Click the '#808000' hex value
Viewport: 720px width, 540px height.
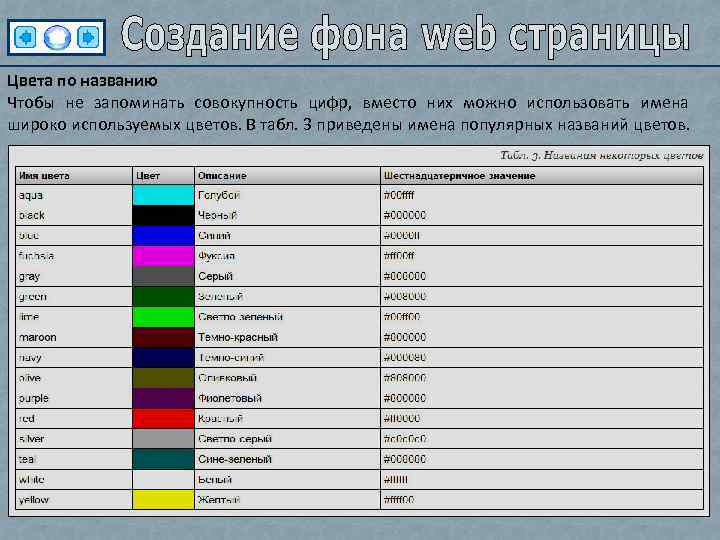pyautogui.click(x=405, y=378)
